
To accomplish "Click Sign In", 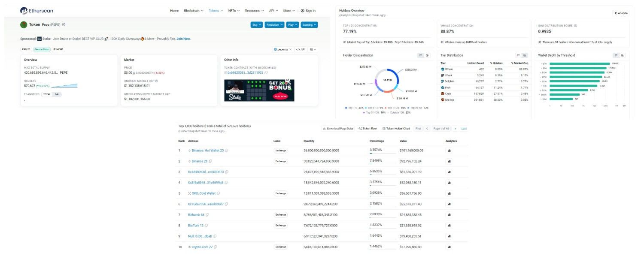I will click(x=308, y=10).
